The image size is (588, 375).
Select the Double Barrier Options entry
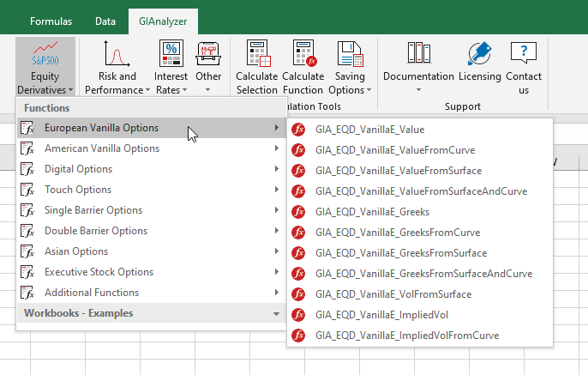(152, 231)
